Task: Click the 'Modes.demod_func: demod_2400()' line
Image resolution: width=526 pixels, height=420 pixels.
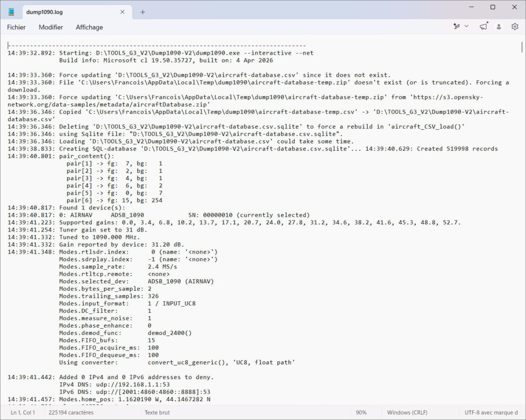Action: (x=126, y=333)
